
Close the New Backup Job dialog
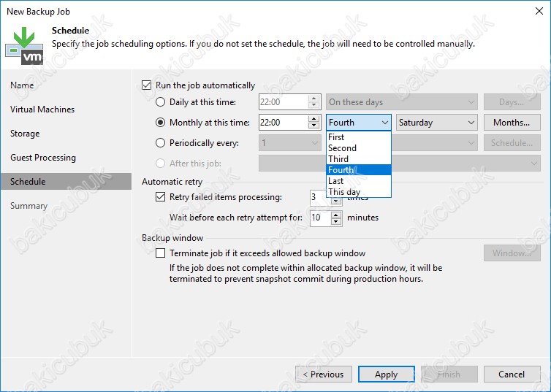pos(539,11)
